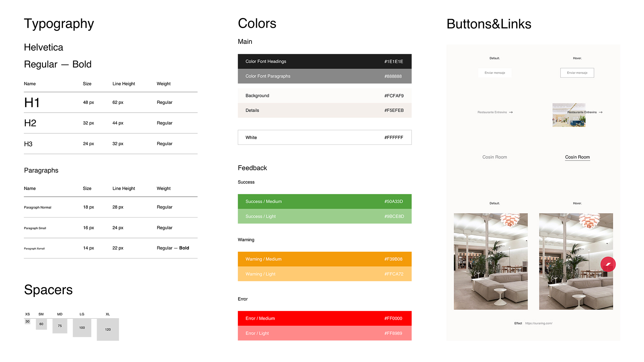Open the ouraring.com effect link
644x362 pixels.
coord(539,323)
